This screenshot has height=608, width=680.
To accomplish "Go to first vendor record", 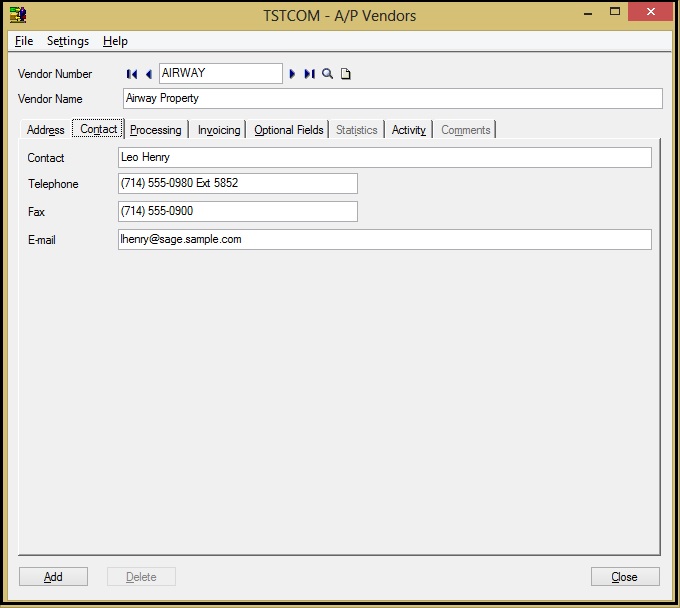I will pyautogui.click(x=132, y=74).
